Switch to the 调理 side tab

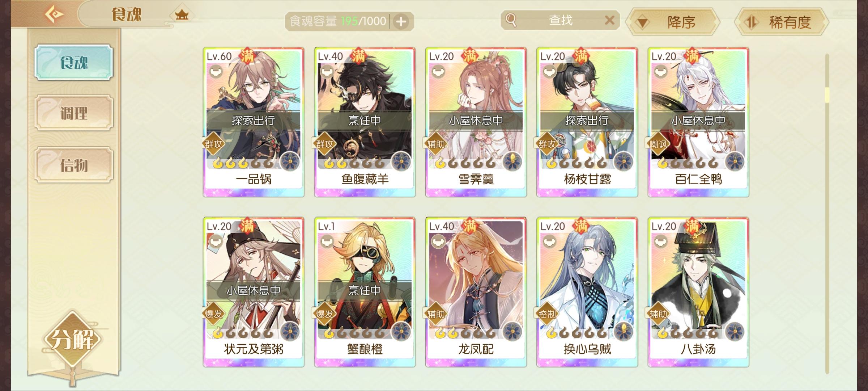click(x=74, y=113)
